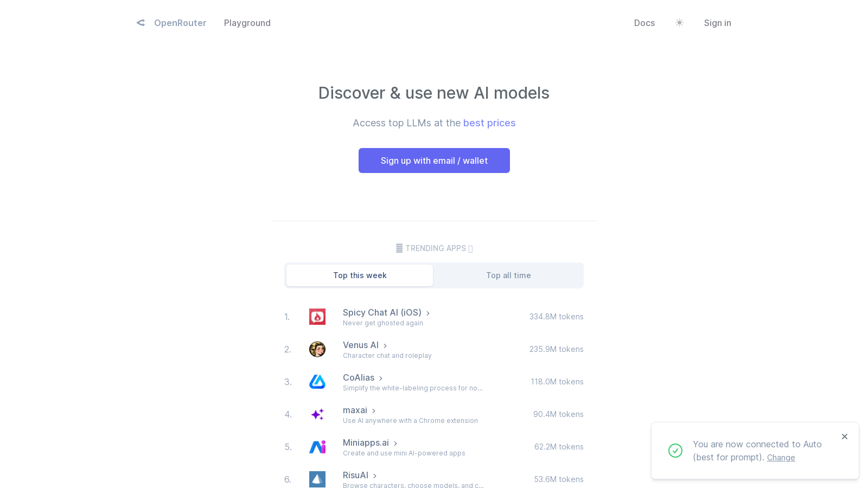The width and height of the screenshot is (868, 488).
Task: Click the Sign in link
Action: point(718,23)
